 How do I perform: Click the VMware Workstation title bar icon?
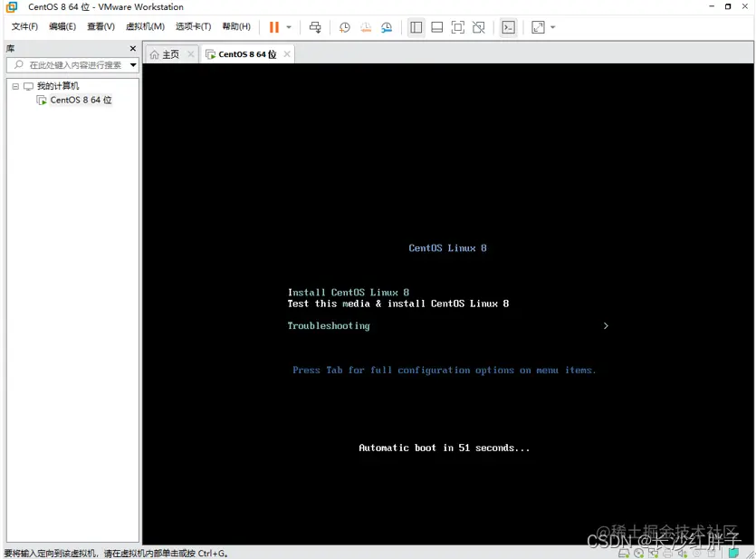pos(12,6)
